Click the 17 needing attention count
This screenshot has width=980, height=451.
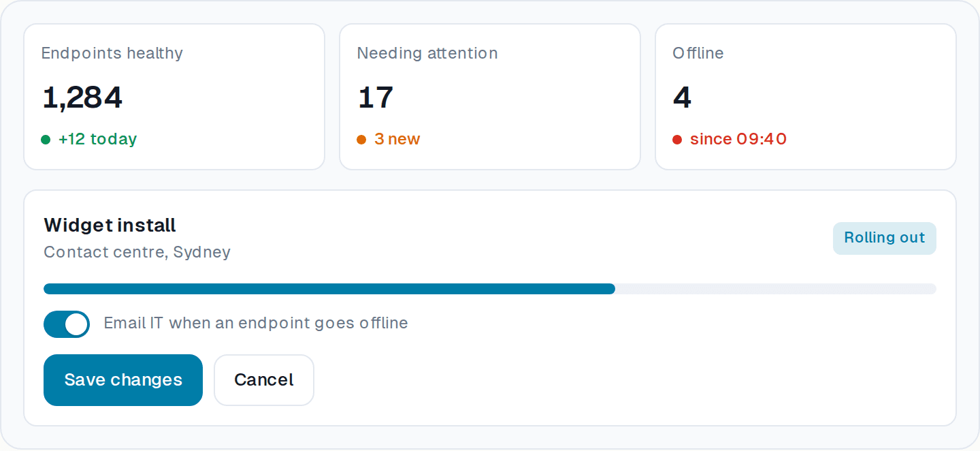(x=376, y=97)
